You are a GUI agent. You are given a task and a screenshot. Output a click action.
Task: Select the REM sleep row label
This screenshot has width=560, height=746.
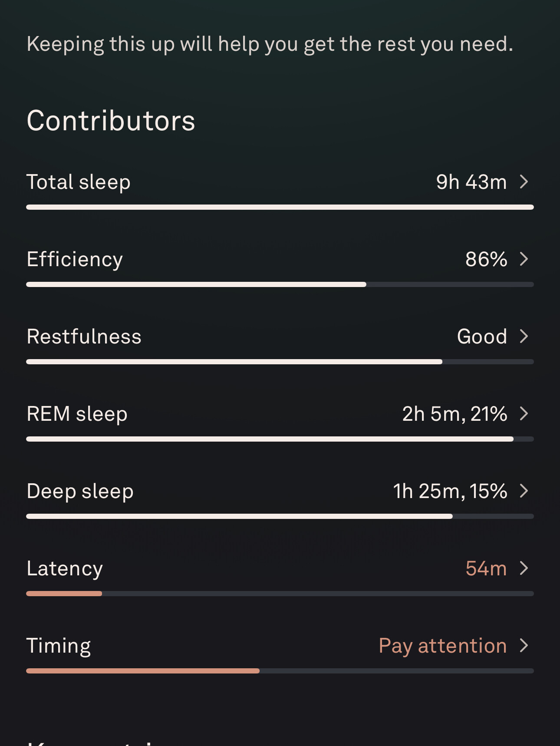[x=77, y=414]
